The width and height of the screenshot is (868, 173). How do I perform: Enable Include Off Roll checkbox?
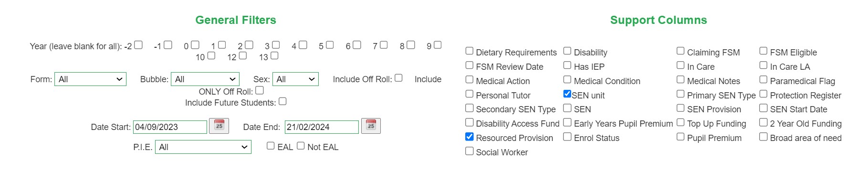click(398, 77)
